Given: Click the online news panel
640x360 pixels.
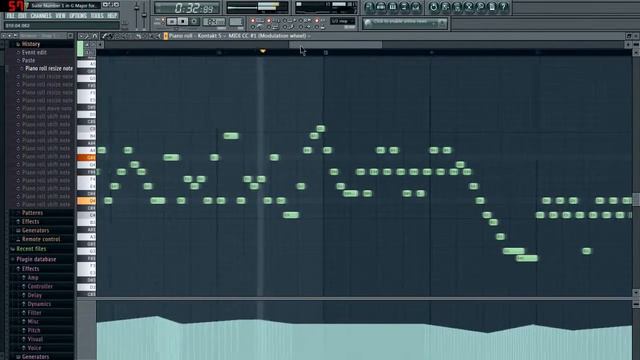Looking at the screenshot, I should [405, 23].
